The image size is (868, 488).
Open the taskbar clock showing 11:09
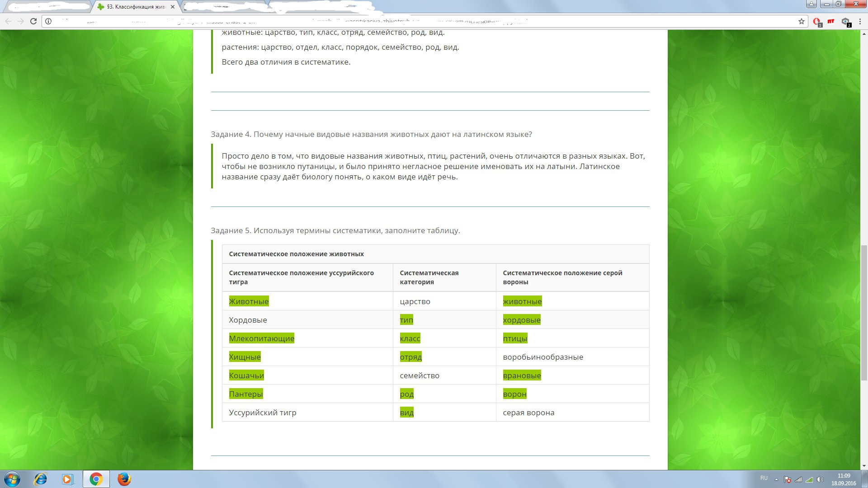pyautogui.click(x=844, y=479)
